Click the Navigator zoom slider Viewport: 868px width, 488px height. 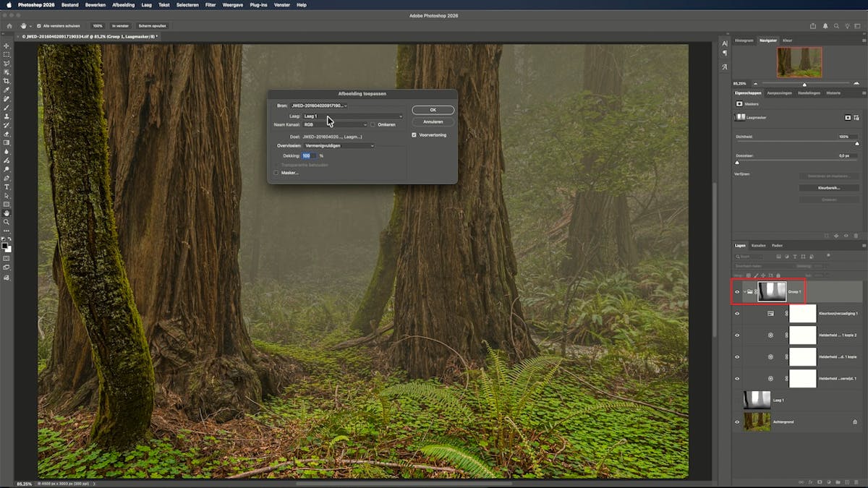804,84
